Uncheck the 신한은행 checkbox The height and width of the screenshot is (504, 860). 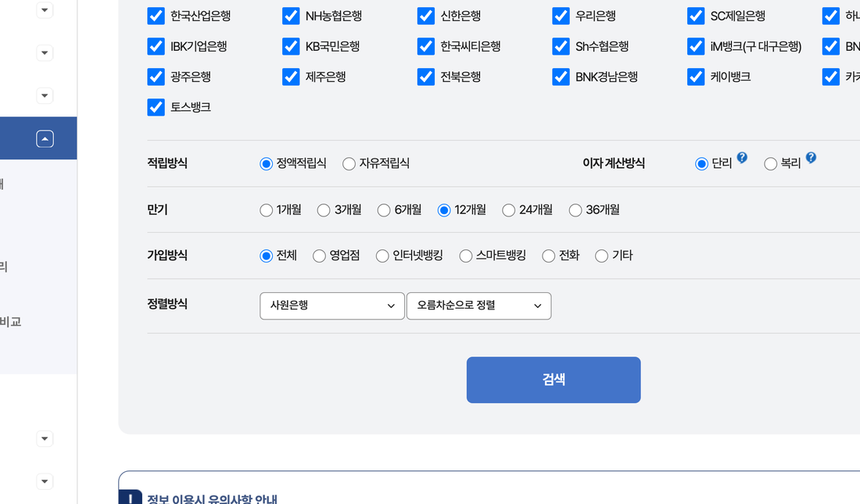pyautogui.click(x=425, y=16)
